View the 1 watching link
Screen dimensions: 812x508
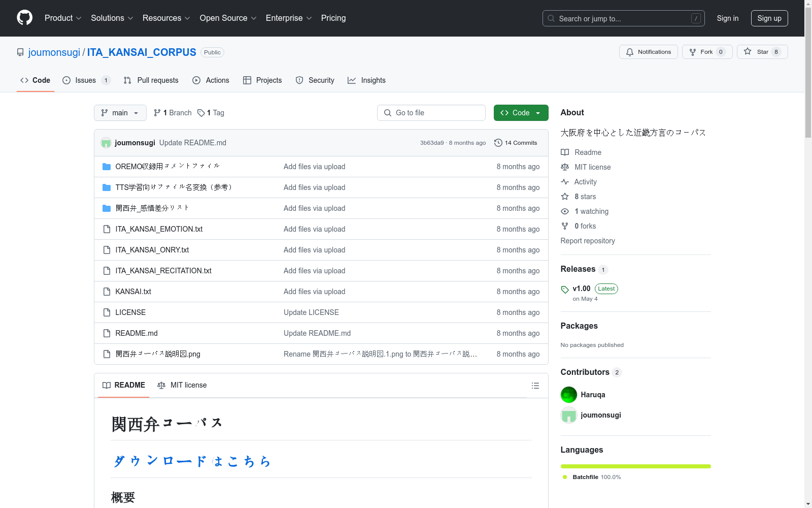pyautogui.click(x=585, y=211)
